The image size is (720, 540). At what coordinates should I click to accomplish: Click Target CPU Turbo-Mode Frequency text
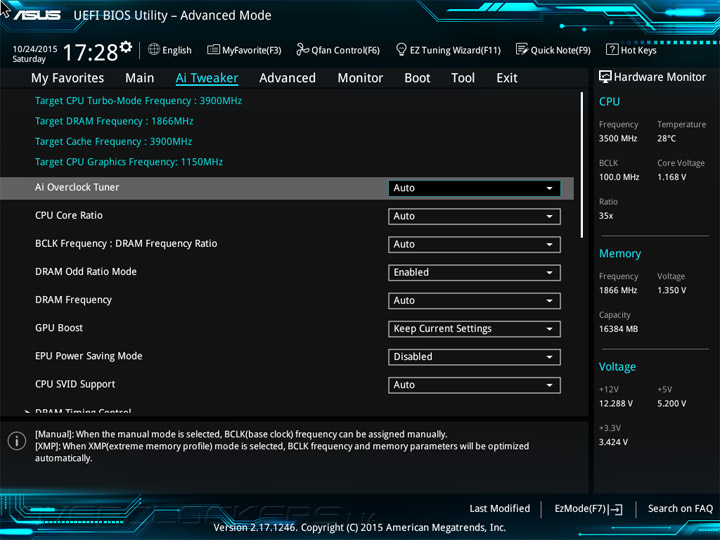click(x=138, y=101)
